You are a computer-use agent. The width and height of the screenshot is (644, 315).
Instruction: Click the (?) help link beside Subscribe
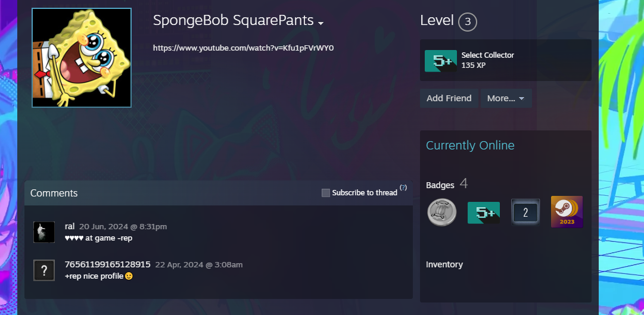pyautogui.click(x=403, y=188)
